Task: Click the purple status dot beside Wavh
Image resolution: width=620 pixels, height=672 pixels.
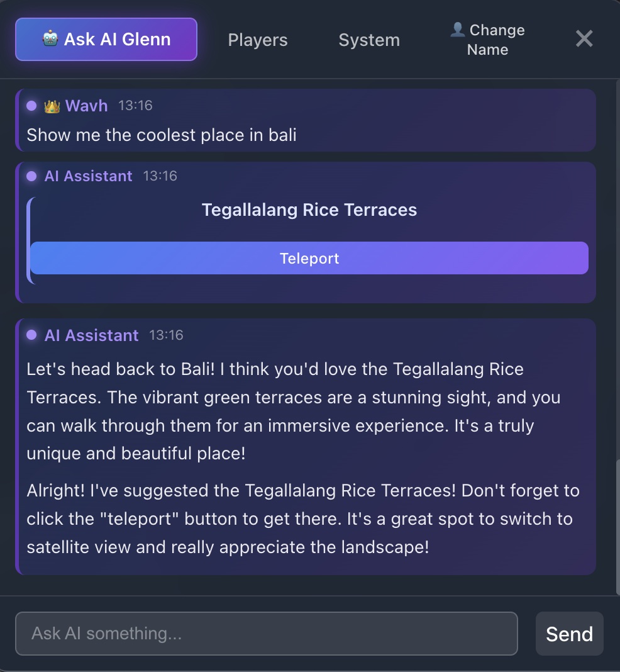Action: point(33,106)
